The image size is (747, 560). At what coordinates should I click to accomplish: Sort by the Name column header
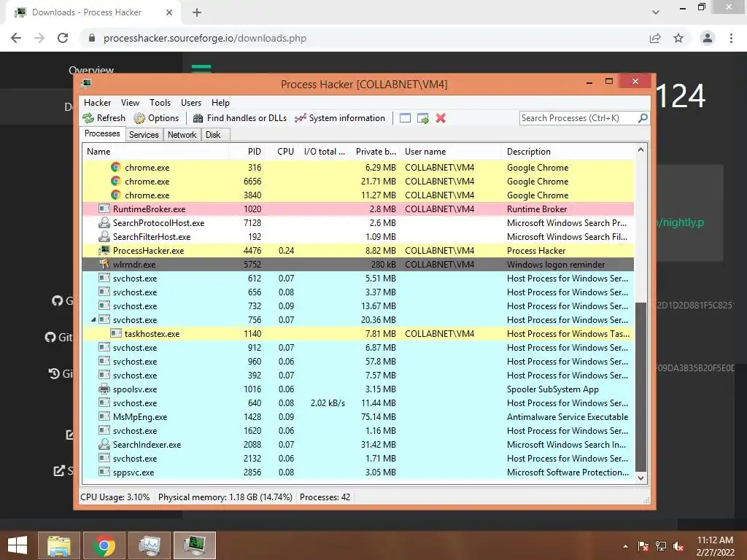tap(155, 152)
